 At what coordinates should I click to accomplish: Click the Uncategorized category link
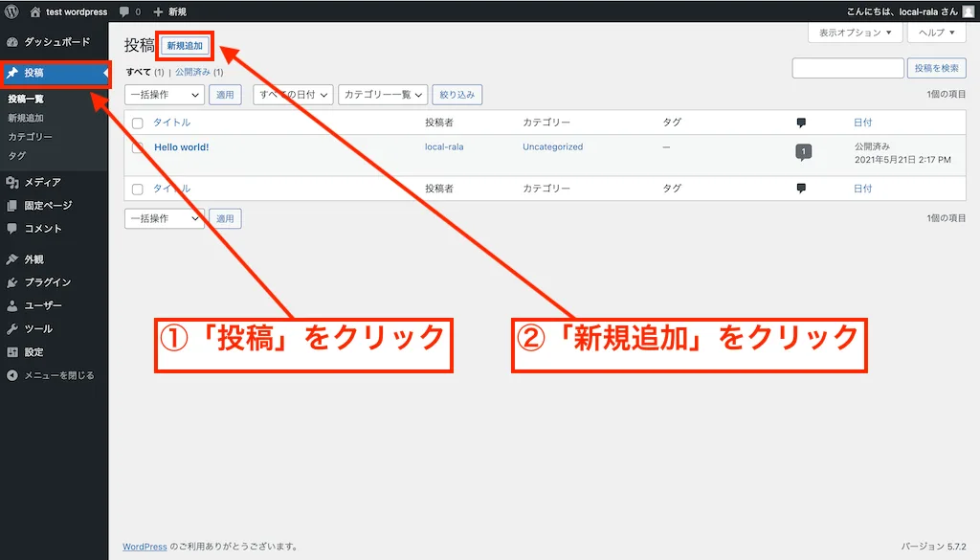click(552, 146)
